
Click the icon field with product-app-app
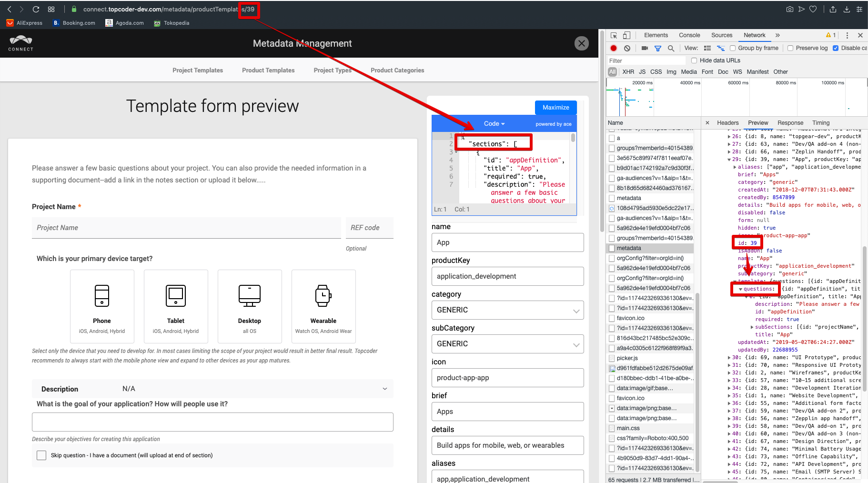507,378
